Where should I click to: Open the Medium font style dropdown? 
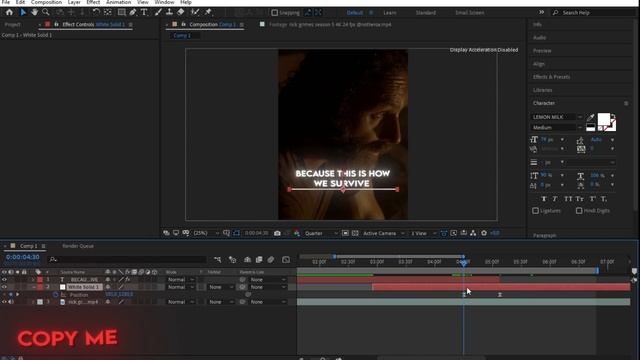pyautogui.click(x=556, y=127)
